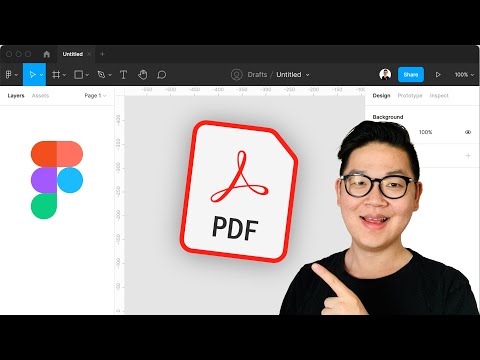
Task: Expand Frame tool options dropdown arrow
Action: tap(64, 75)
